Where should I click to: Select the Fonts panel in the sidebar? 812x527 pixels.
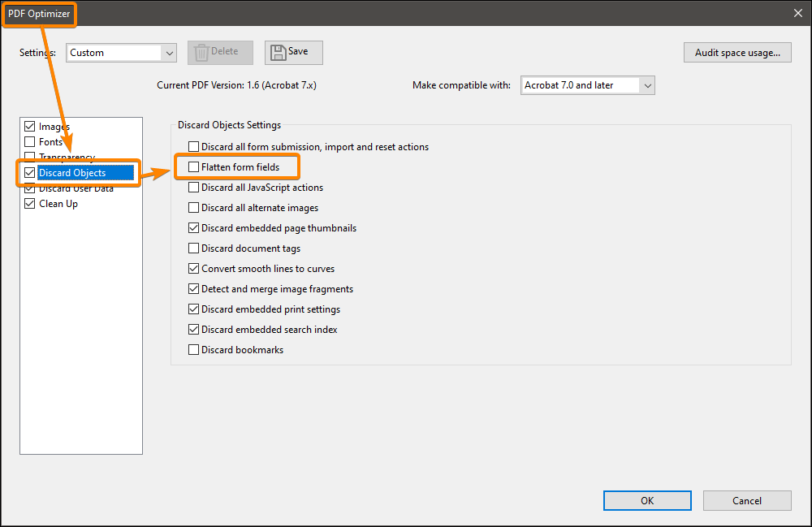pos(50,141)
